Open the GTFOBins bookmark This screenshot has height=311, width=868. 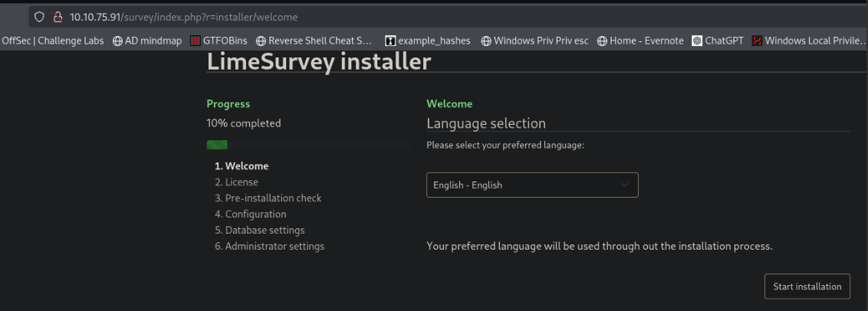219,41
